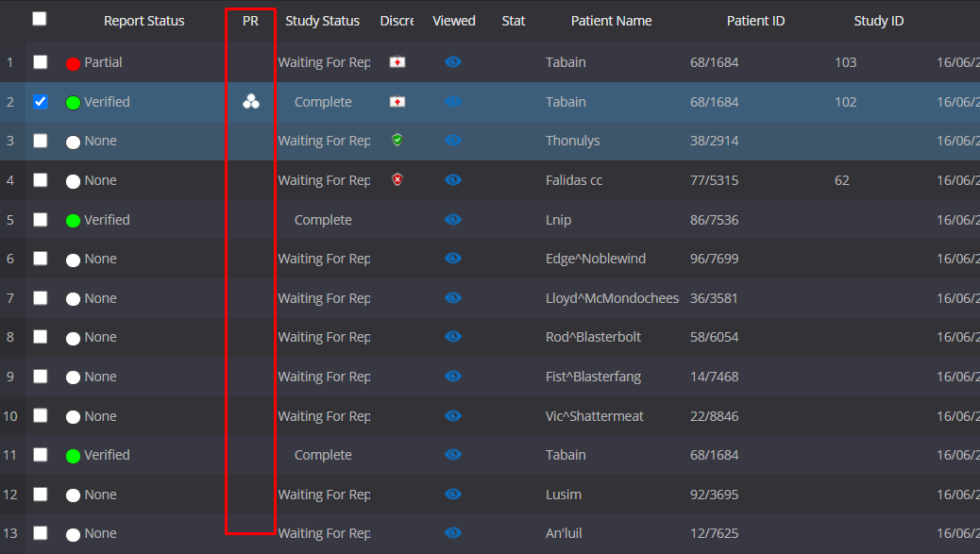
Task: Click the red Partial status dot in row 1
Action: click(x=73, y=63)
